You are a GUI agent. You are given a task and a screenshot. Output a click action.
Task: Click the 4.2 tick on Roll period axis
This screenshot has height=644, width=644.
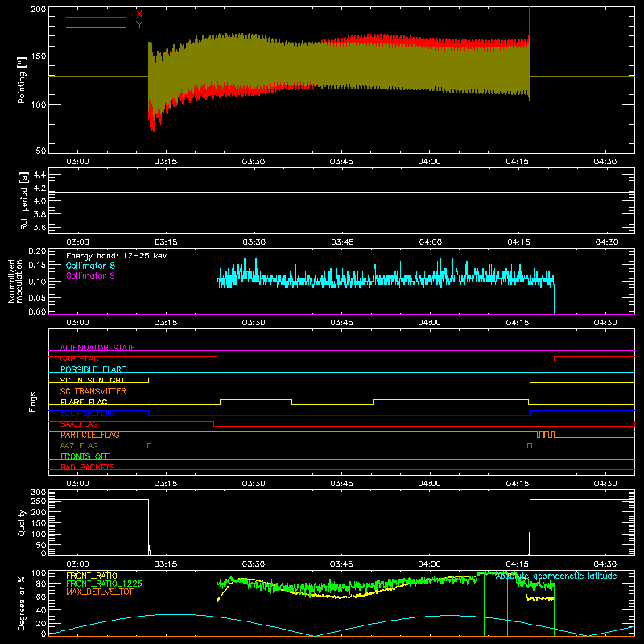(39, 188)
